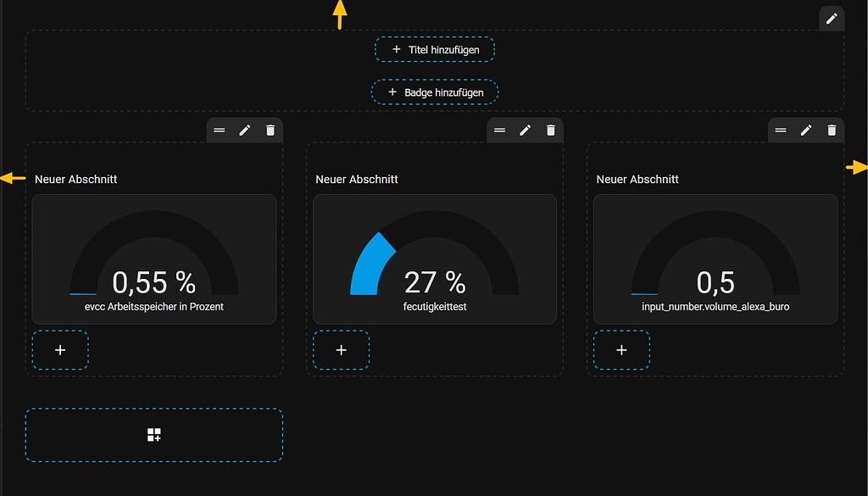
Task: Delete the section containing the volume_alexa_buro gauge
Action: coord(832,130)
